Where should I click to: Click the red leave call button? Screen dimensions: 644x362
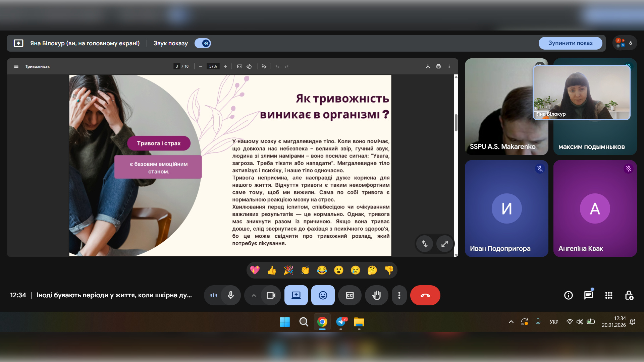tap(425, 295)
